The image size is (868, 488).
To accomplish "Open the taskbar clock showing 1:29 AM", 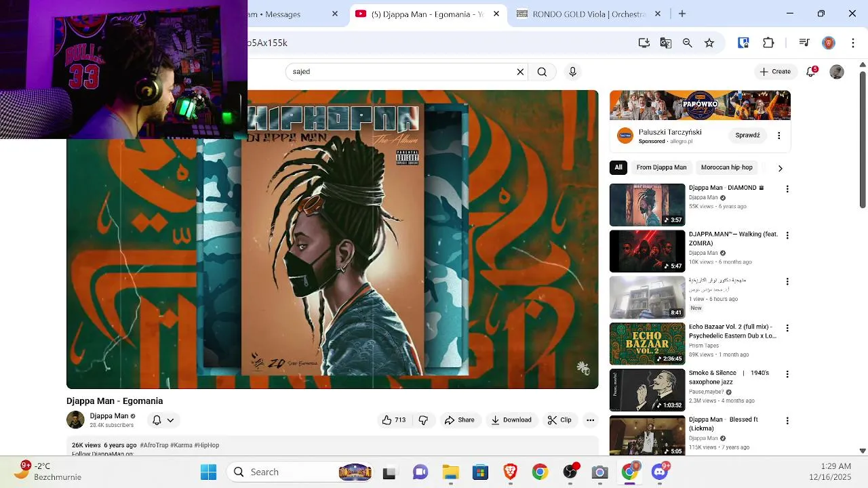I will [x=830, y=472].
